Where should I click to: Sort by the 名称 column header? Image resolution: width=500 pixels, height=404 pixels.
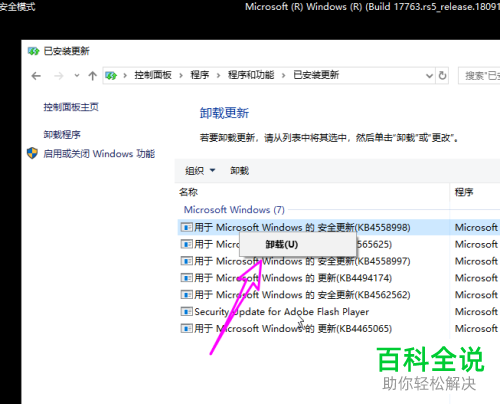188,192
